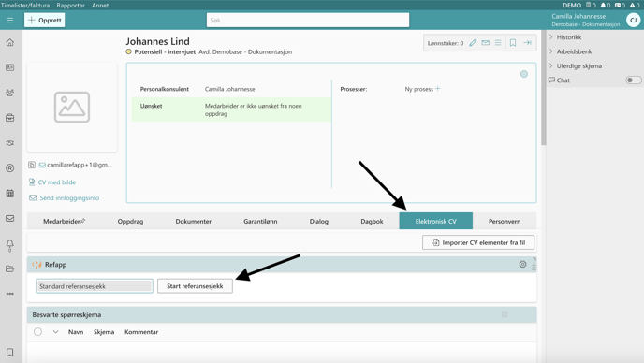The width and height of the screenshot is (644, 363).
Task: Click the Ny prosess link
Action: [x=419, y=89]
